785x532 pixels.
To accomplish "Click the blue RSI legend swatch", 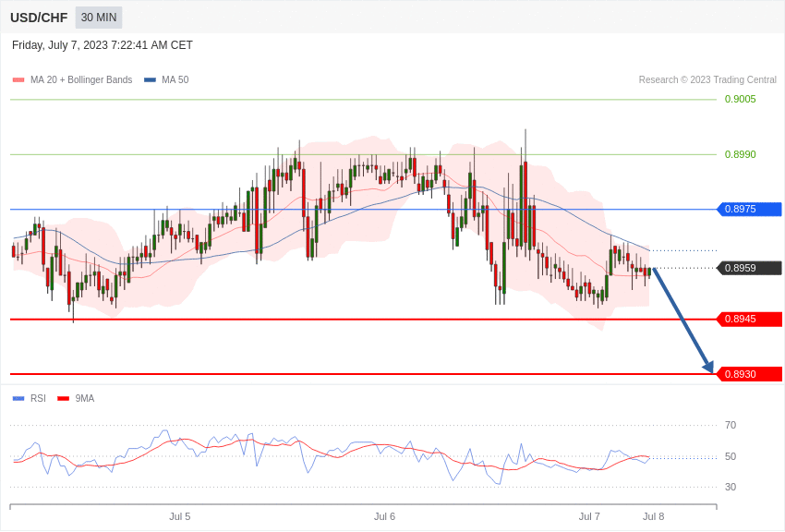I will pyautogui.click(x=18, y=398).
